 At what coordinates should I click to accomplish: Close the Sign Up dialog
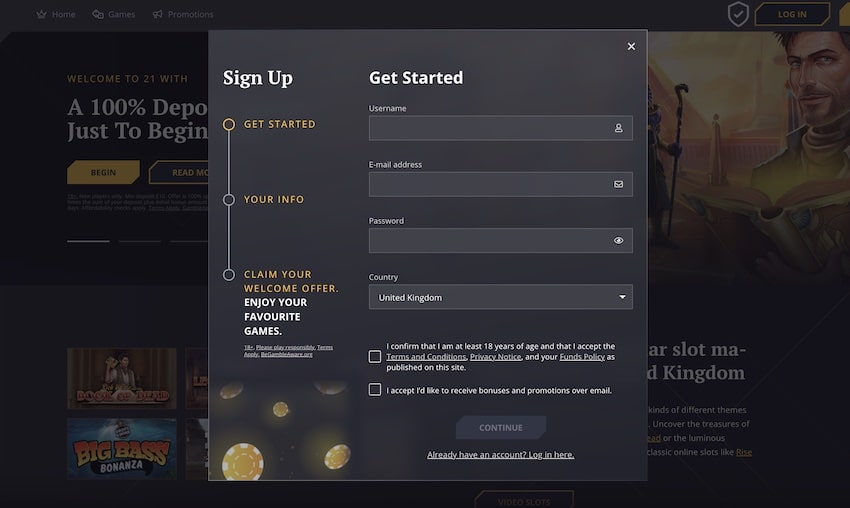point(631,46)
